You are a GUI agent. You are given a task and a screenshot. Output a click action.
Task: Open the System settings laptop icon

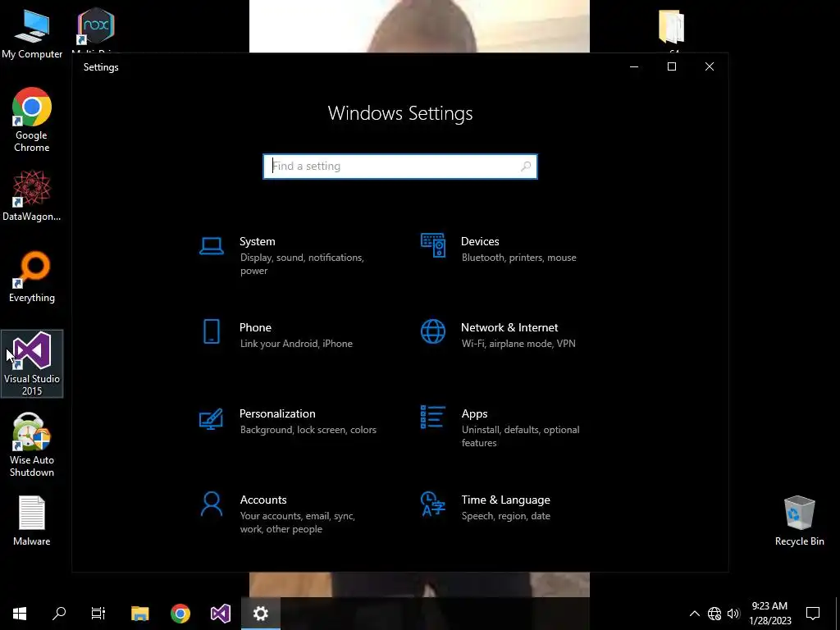coord(211,246)
